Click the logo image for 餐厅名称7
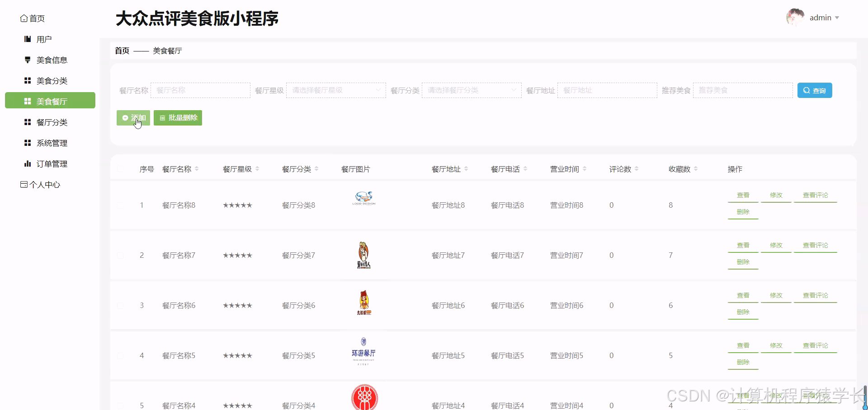The height and width of the screenshot is (410, 868). [364, 256]
